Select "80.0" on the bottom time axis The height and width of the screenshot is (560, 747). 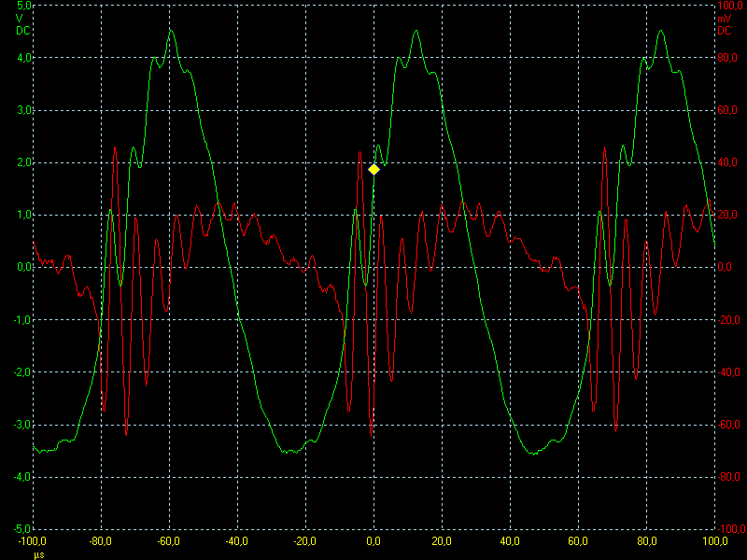[646, 540]
